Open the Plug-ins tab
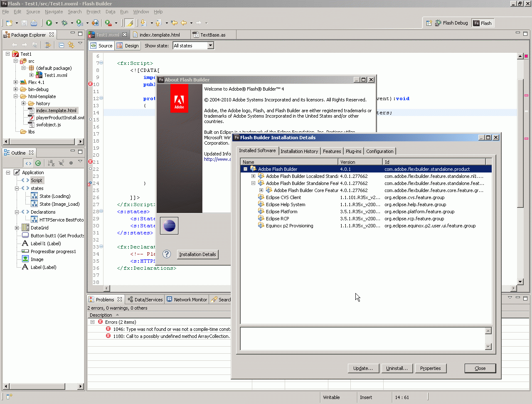This screenshot has width=532, height=404. [x=353, y=151]
